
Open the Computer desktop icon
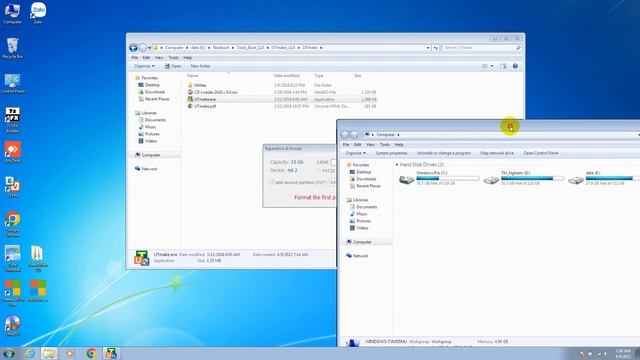pos(12,13)
